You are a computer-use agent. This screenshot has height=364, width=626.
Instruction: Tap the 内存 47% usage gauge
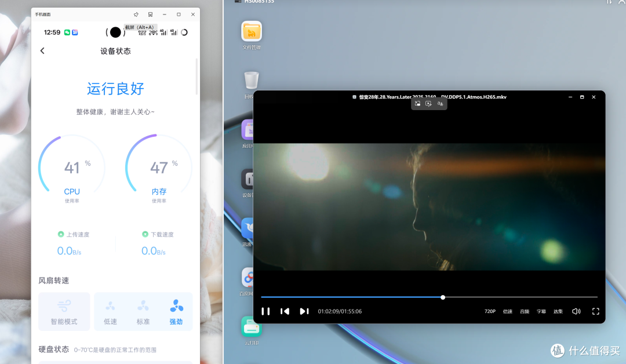coord(159,168)
